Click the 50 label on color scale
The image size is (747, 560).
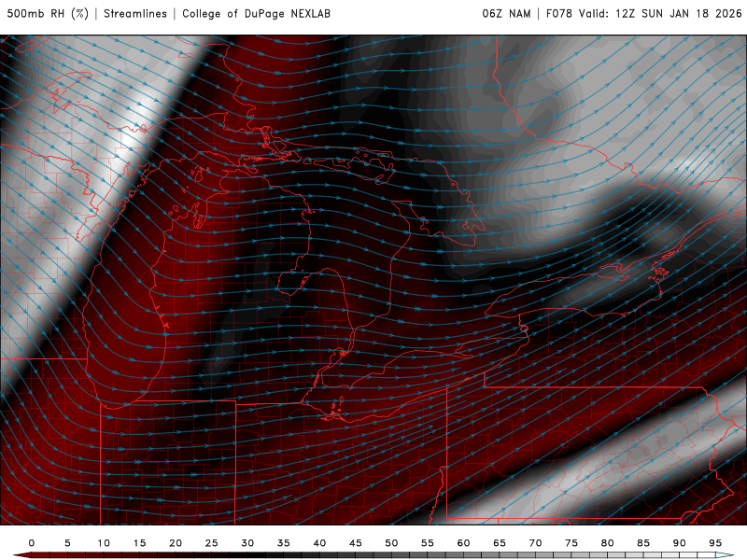[x=391, y=543]
